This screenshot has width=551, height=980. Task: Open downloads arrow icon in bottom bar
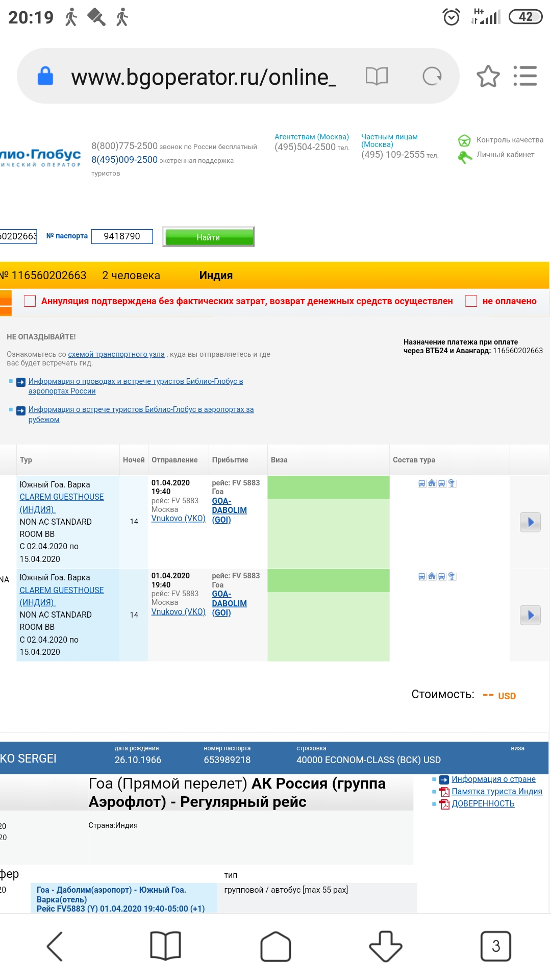(386, 946)
